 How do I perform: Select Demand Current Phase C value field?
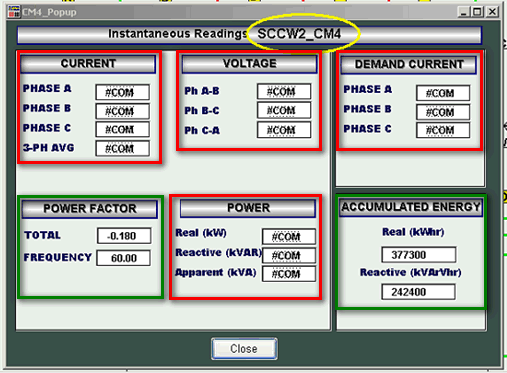443,130
